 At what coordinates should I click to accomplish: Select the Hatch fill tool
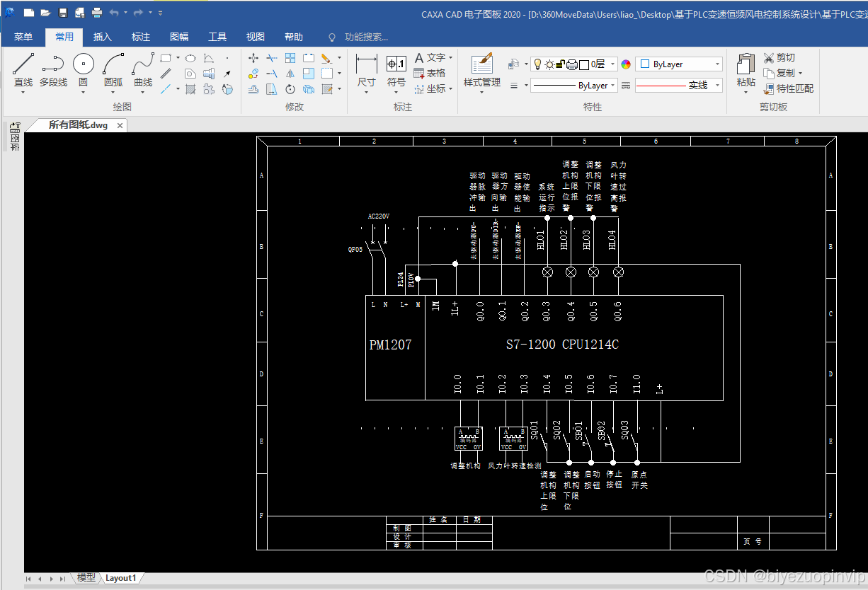(190, 88)
